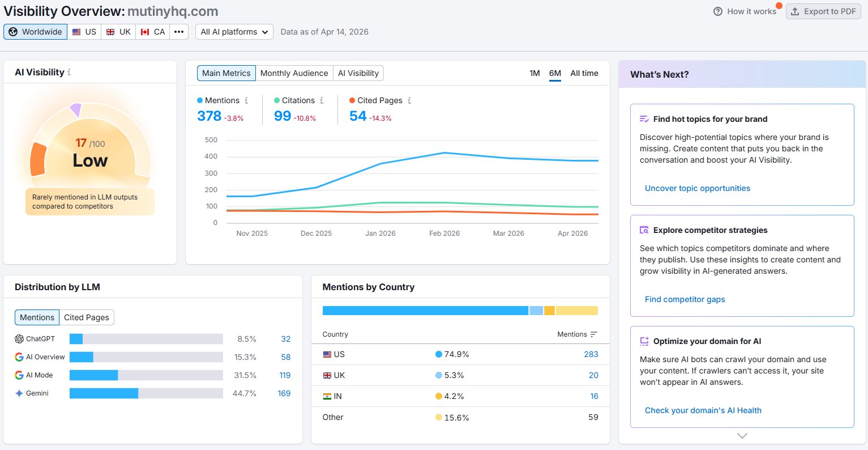Click the Gemini star logo icon

(x=19, y=393)
